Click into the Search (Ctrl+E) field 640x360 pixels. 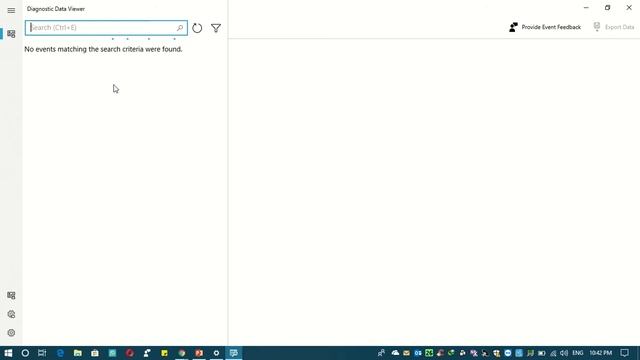[106, 28]
